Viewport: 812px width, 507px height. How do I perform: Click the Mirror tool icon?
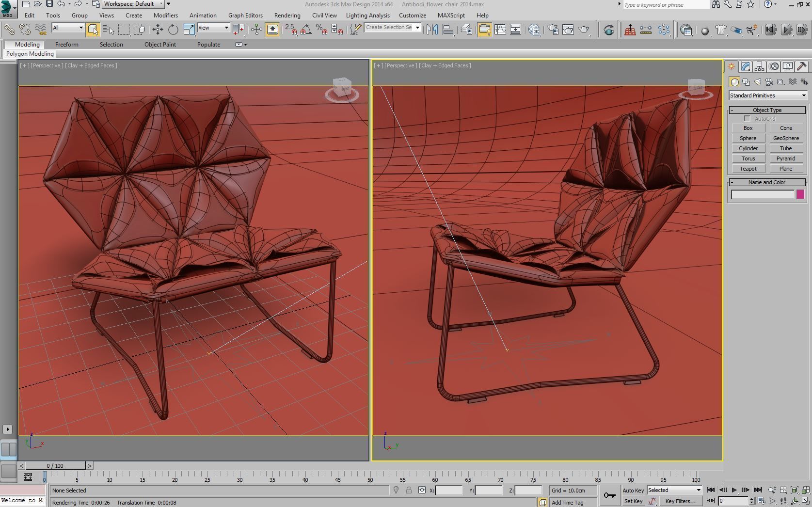pos(432,30)
